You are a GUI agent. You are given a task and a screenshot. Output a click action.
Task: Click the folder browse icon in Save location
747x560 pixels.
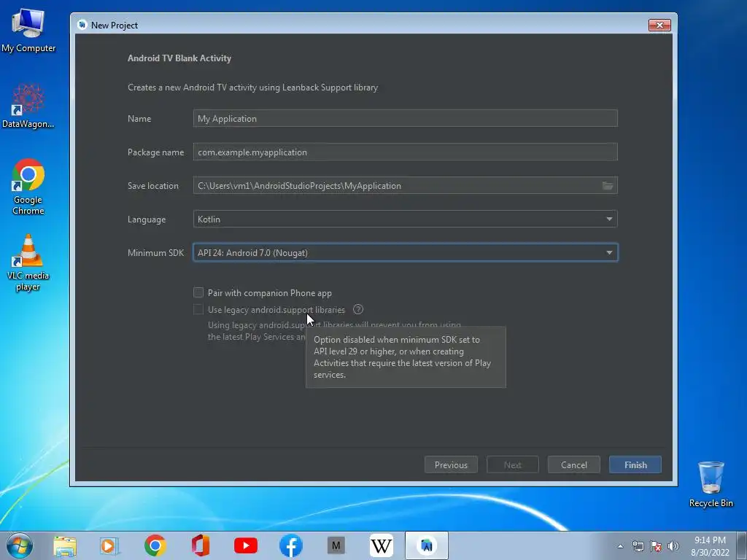pyautogui.click(x=608, y=186)
